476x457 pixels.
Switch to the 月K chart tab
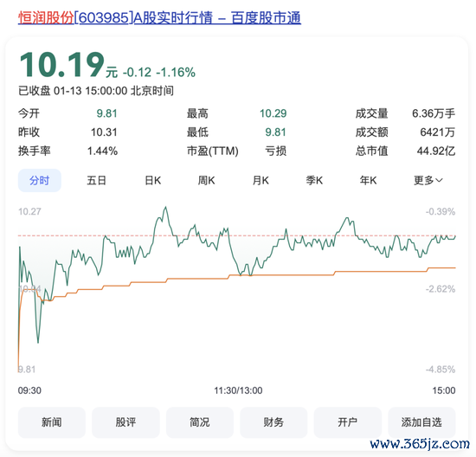261,180
